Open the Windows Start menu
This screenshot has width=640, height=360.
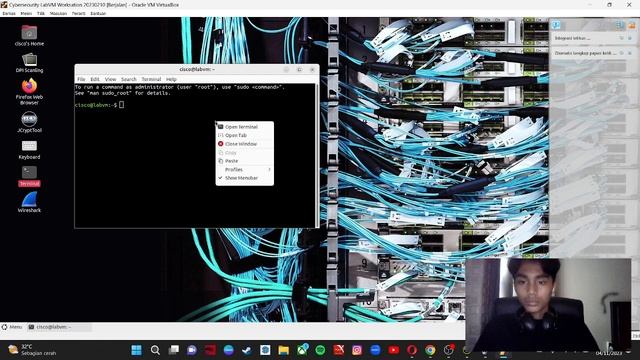click(x=136, y=350)
